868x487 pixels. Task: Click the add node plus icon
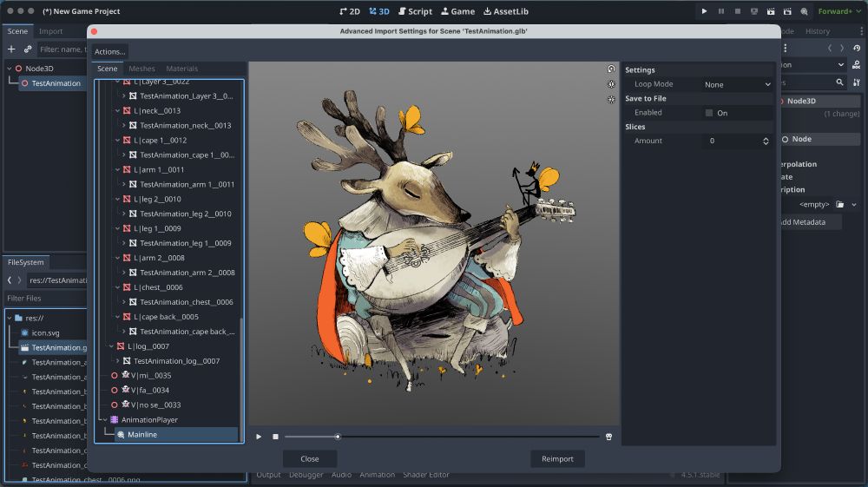11,49
